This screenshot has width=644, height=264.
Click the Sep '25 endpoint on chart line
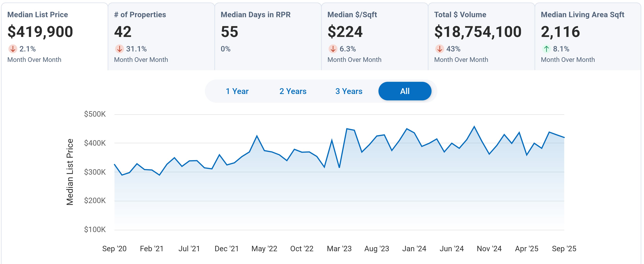coord(564,138)
